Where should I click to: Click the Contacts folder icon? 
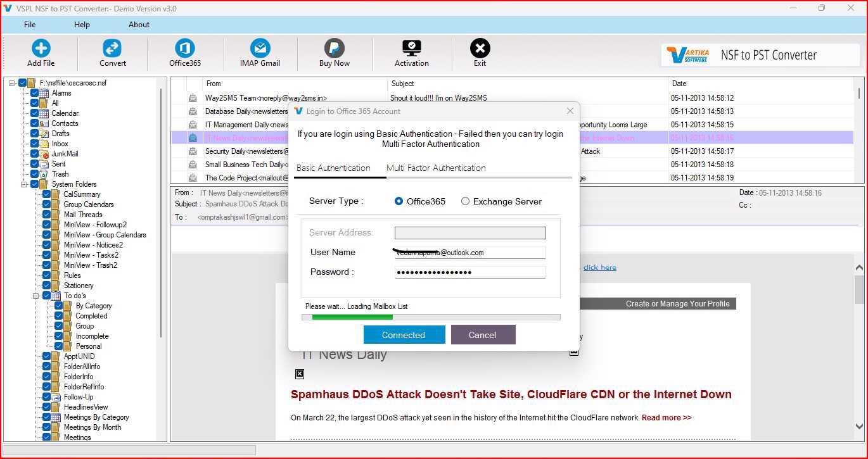(44, 123)
